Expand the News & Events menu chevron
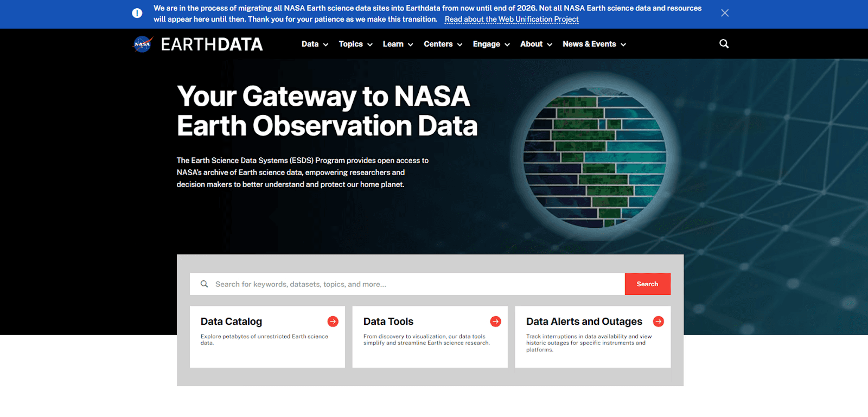 (x=623, y=44)
